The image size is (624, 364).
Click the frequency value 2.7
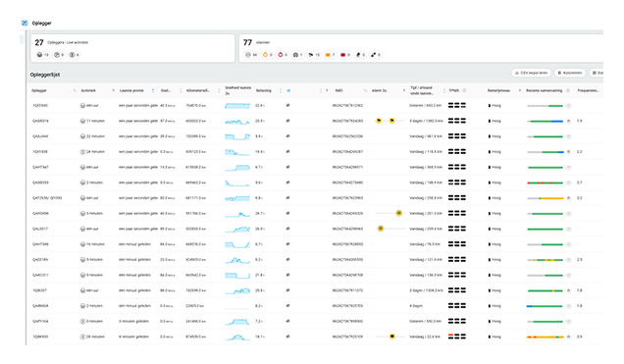(580, 182)
